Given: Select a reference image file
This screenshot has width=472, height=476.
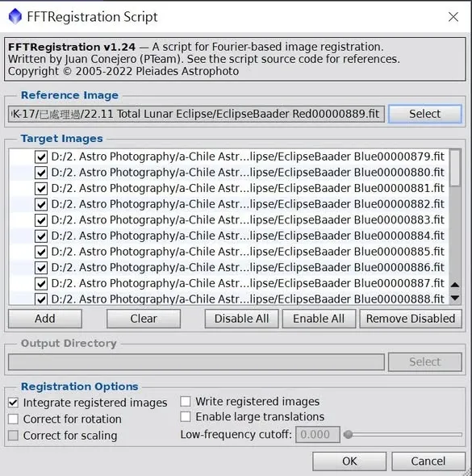Looking at the screenshot, I should tap(424, 114).
